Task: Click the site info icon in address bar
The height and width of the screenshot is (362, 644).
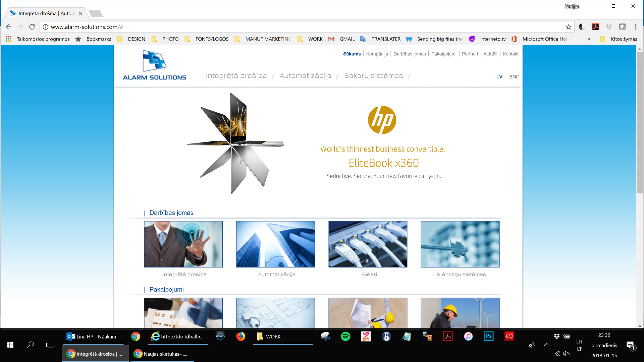Action: point(46,27)
